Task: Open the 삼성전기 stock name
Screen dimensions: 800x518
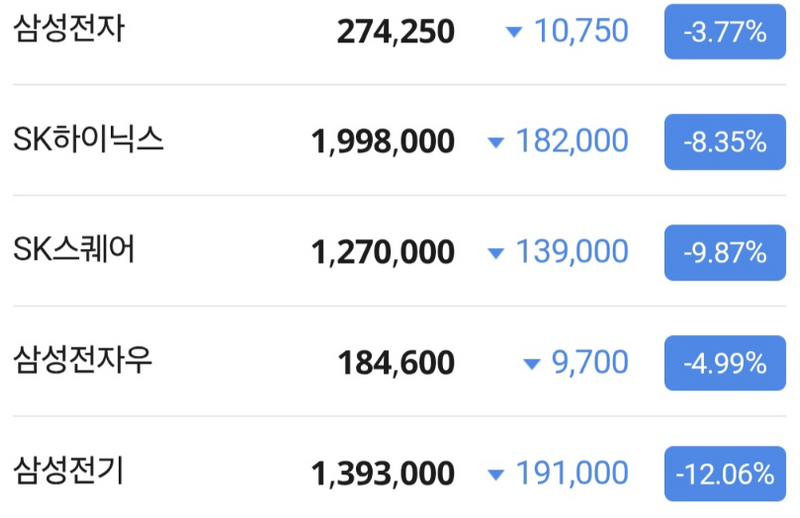Action: (68, 471)
